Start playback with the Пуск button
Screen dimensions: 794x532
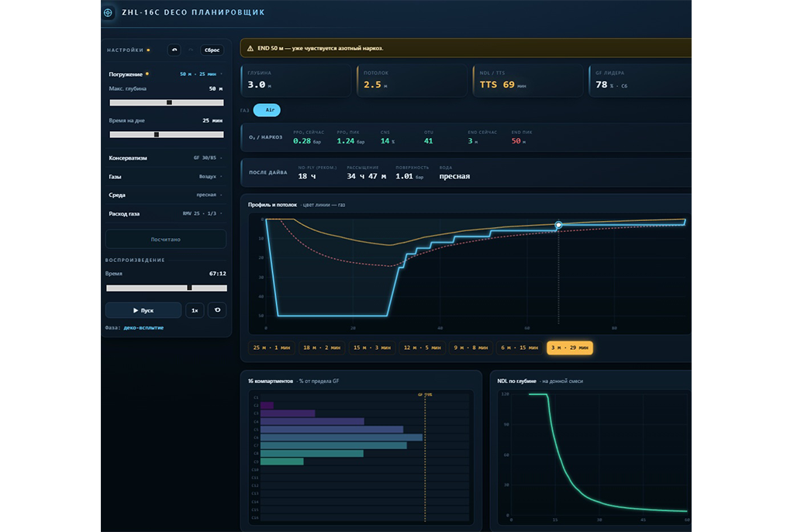pyautogui.click(x=143, y=310)
